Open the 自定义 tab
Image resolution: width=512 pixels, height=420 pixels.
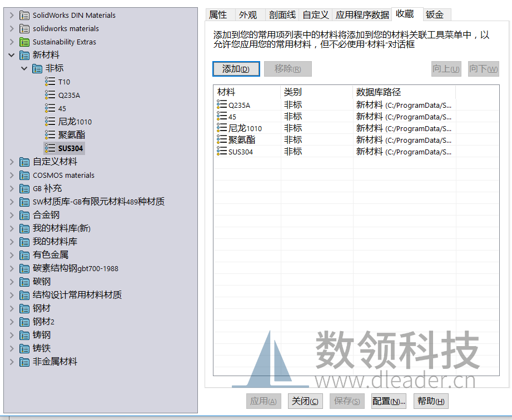pos(315,14)
